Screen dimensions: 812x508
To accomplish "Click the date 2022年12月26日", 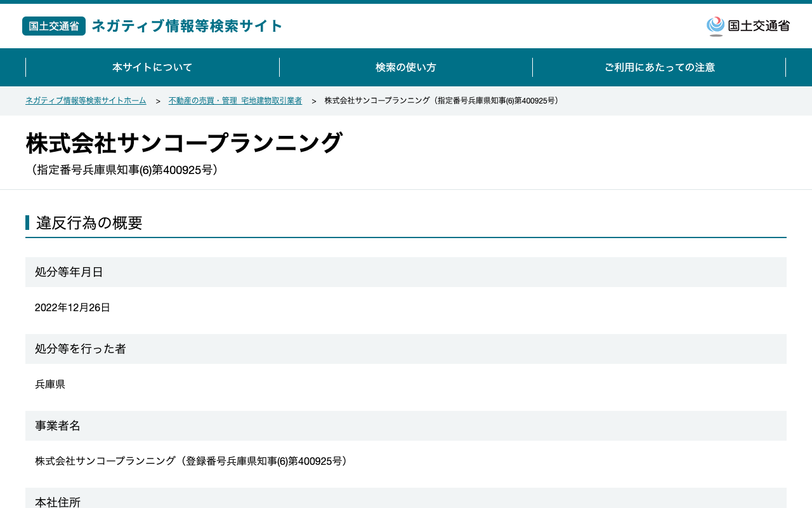I will pyautogui.click(x=72, y=307).
